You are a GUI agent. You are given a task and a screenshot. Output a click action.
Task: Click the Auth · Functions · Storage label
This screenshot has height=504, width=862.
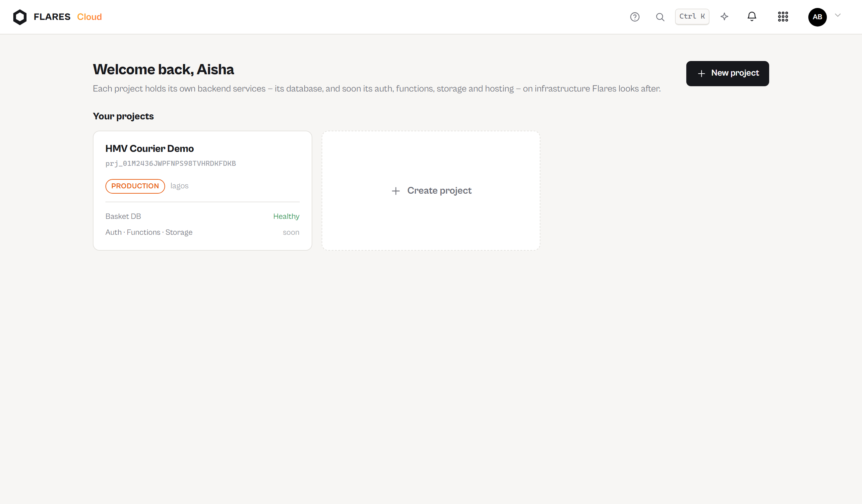tap(149, 232)
